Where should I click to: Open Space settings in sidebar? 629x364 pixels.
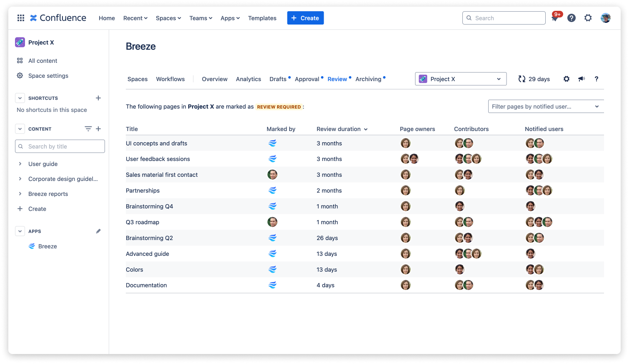tap(48, 76)
